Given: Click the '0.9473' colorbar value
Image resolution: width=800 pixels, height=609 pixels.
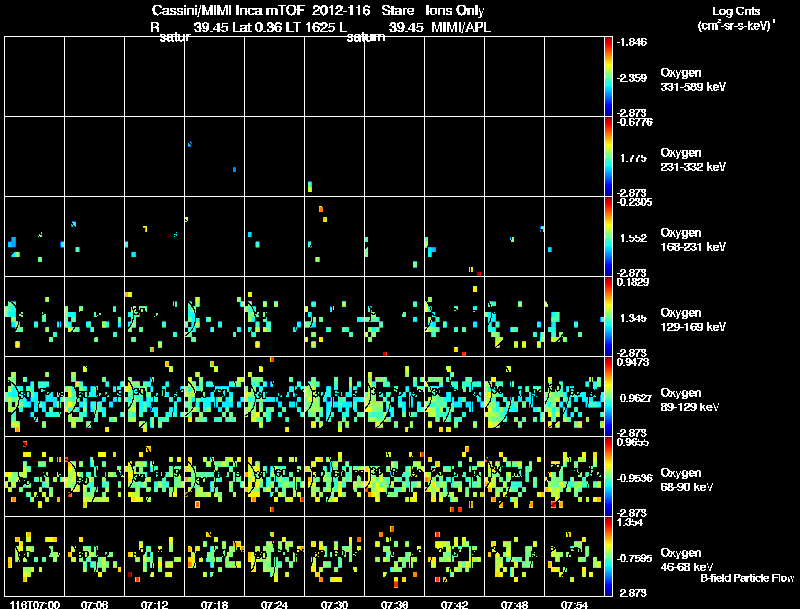Looking at the screenshot, I should pos(633,362).
